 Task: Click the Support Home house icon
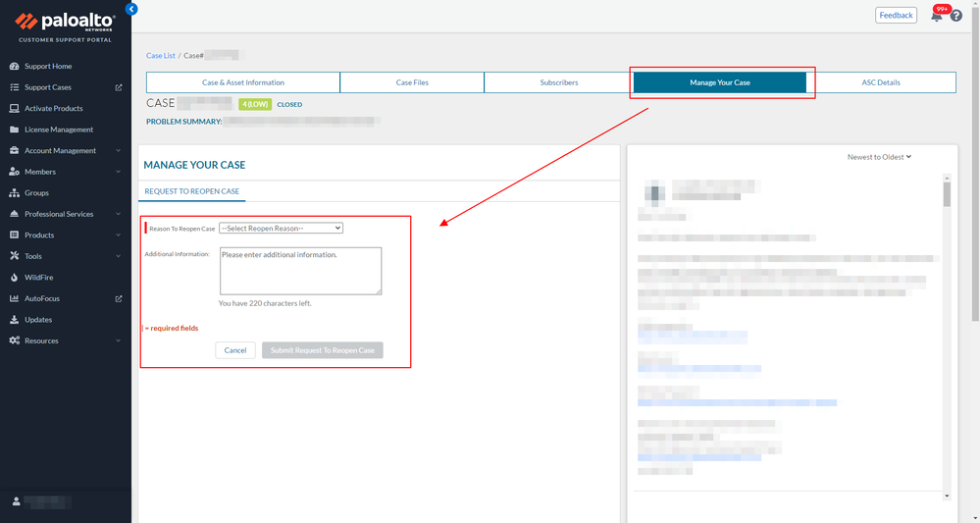click(x=14, y=67)
